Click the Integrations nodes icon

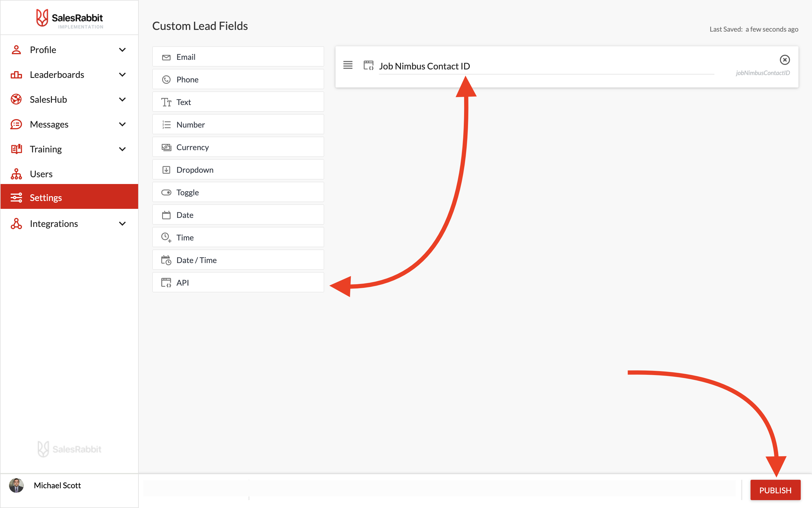(x=16, y=224)
